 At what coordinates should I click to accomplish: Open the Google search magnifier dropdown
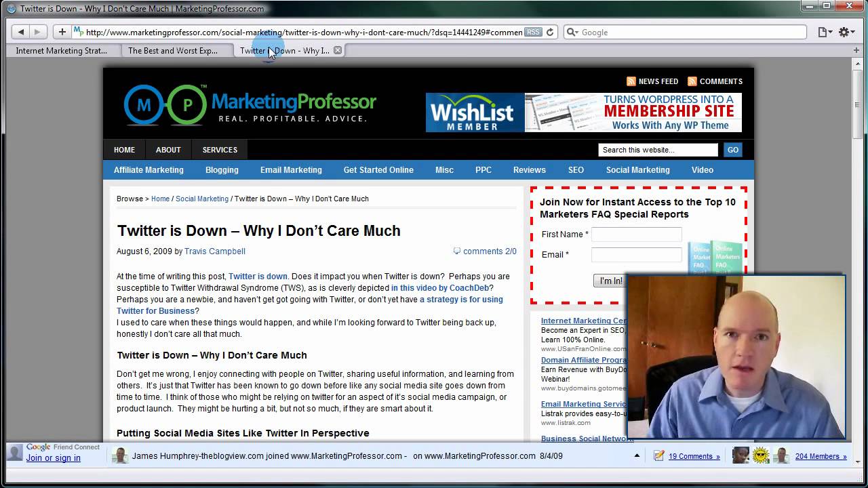(x=572, y=32)
